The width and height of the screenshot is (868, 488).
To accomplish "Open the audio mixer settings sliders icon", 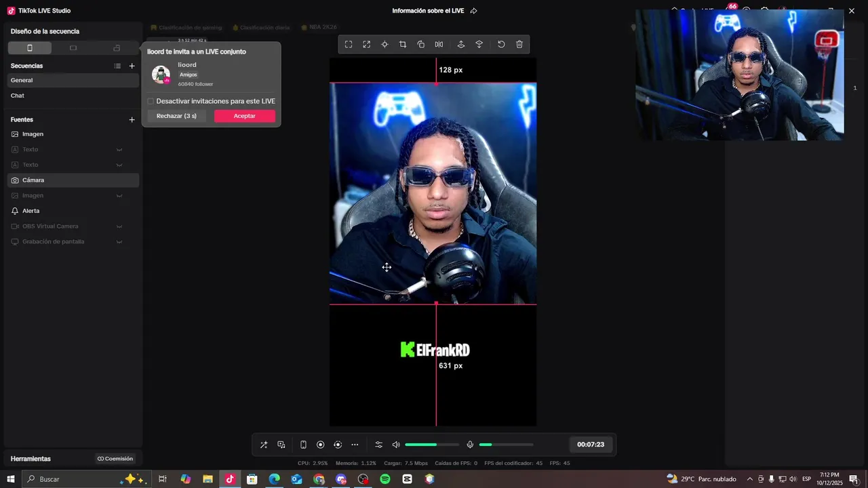I will click(379, 445).
